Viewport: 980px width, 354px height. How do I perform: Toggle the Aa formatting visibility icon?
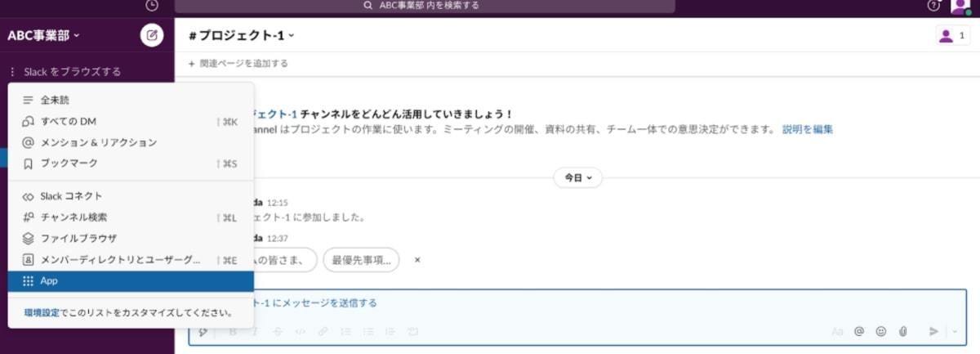click(x=837, y=332)
